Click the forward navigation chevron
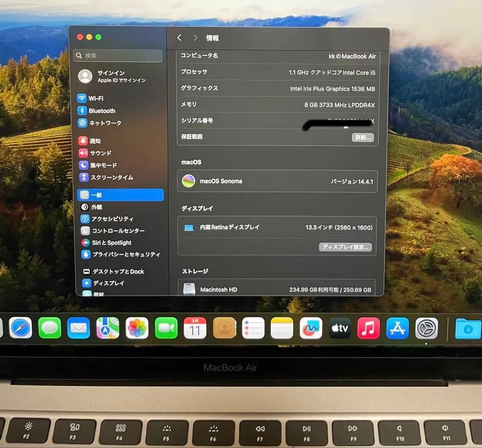 [x=195, y=38]
